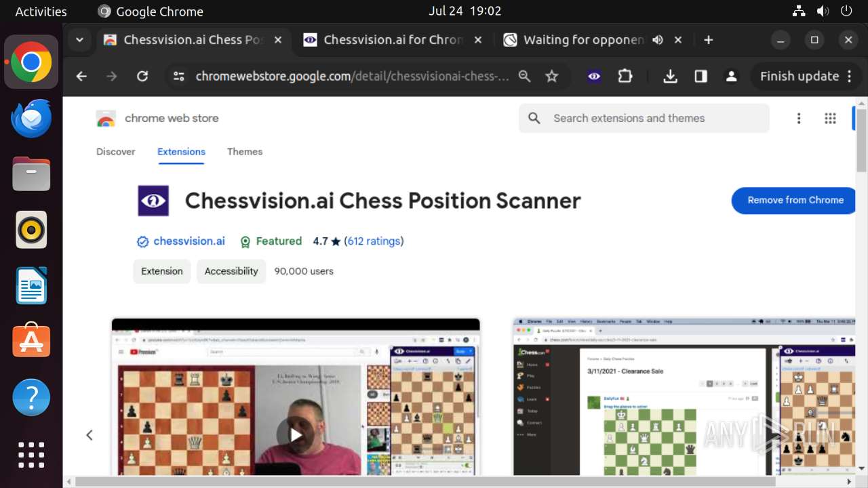Open the volume indicator in top bar
The image size is (868, 488).
tap(823, 12)
